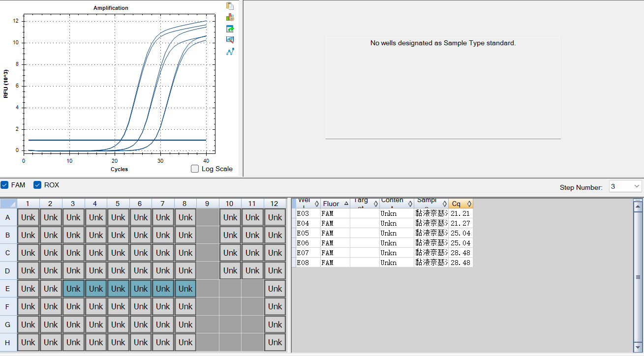Click Cq value 25.04 in E05 row

[x=460, y=233]
